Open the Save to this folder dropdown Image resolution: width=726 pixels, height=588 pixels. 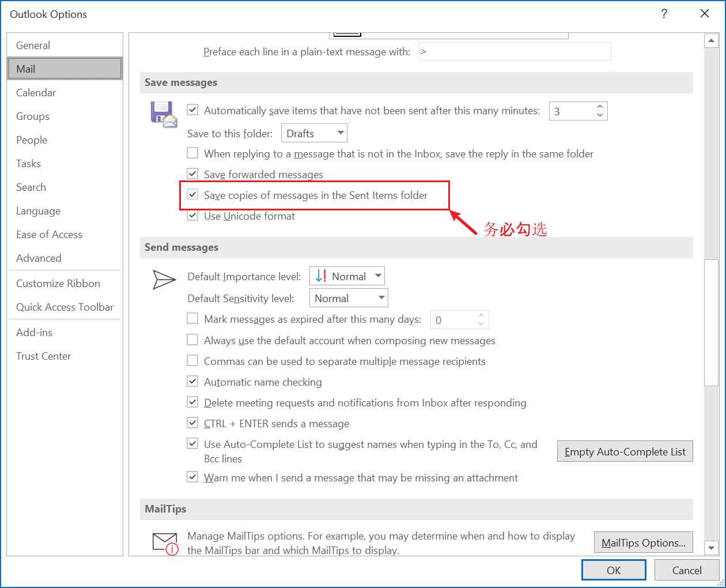314,133
